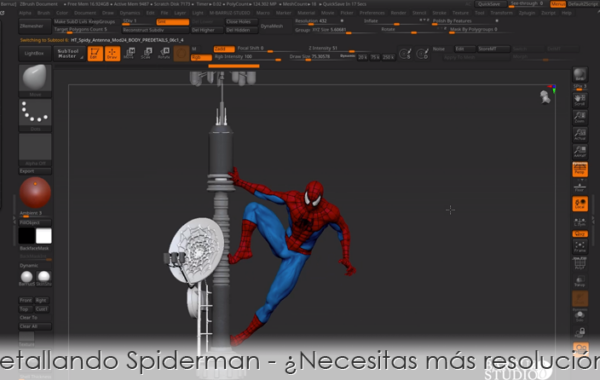Image resolution: width=600 pixels, height=380 pixels.
Task: Toggle the M material channel button
Action: point(194,49)
